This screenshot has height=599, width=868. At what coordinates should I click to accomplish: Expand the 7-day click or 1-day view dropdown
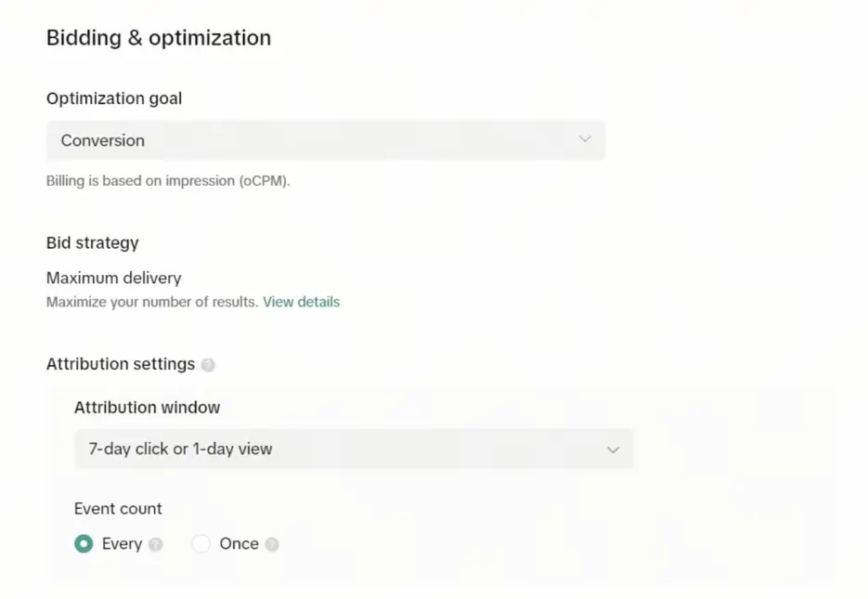pos(353,449)
